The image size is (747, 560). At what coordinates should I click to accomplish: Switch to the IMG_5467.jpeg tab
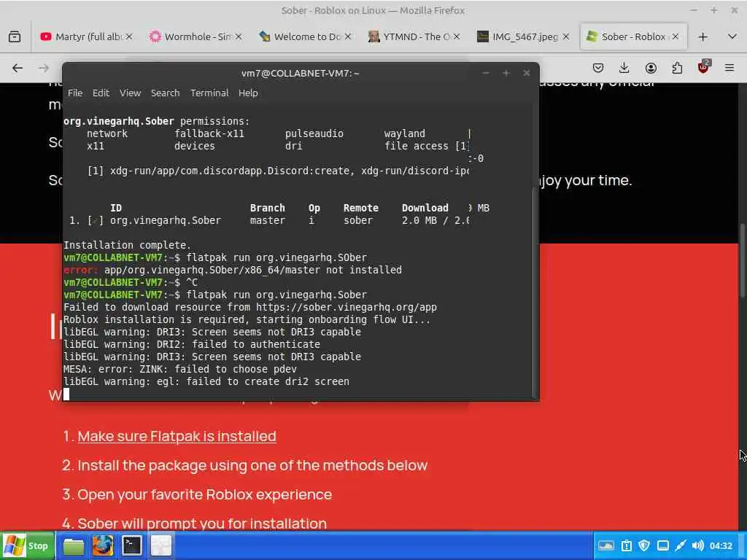(524, 36)
